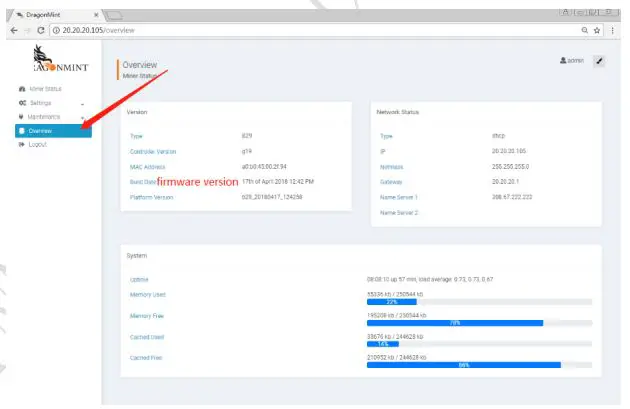Viewport: 630px width, 409px height.
Task: Click the Maintenance plug icon
Action: click(x=21, y=117)
